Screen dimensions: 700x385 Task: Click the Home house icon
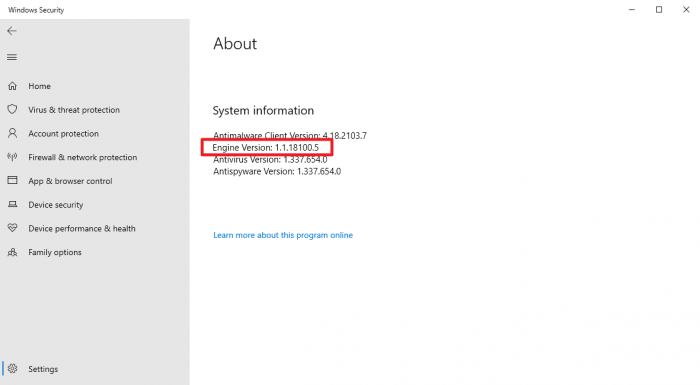[12, 86]
